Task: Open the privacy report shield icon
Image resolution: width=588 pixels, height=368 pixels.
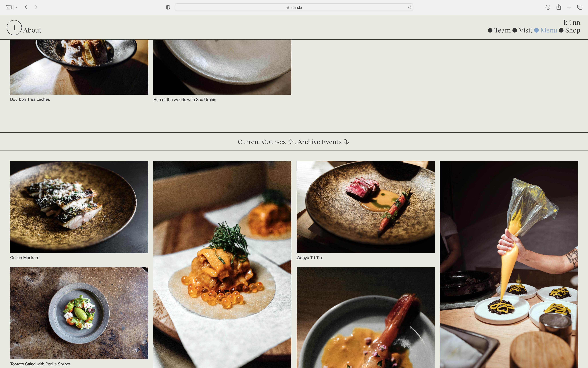Action: pyautogui.click(x=168, y=7)
